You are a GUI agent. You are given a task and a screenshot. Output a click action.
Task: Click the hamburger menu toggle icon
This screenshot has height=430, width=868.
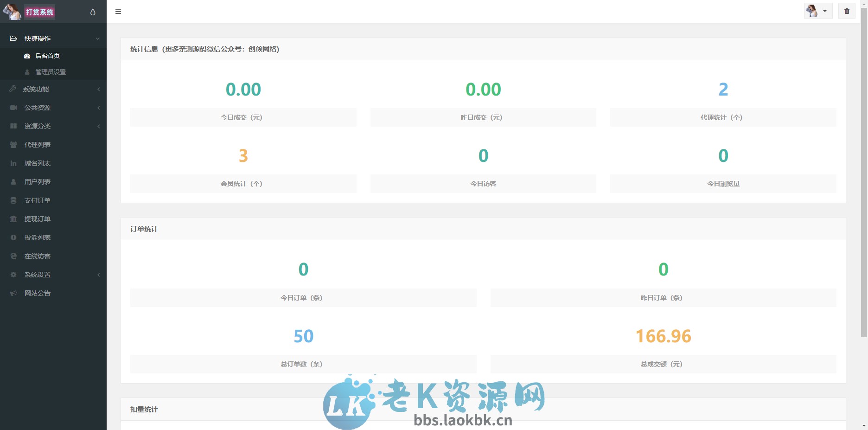tap(118, 12)
